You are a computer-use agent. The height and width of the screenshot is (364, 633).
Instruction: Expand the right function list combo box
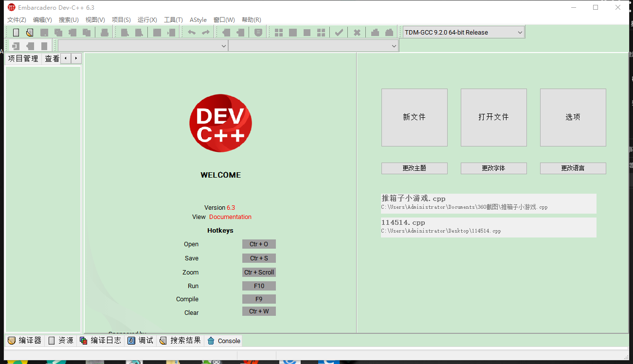[313, 46]
